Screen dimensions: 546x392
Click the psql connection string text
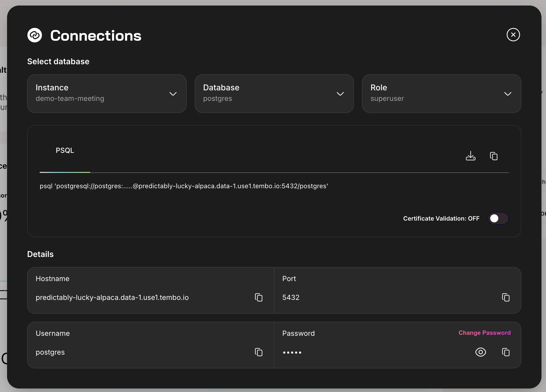tap(184, 186)
